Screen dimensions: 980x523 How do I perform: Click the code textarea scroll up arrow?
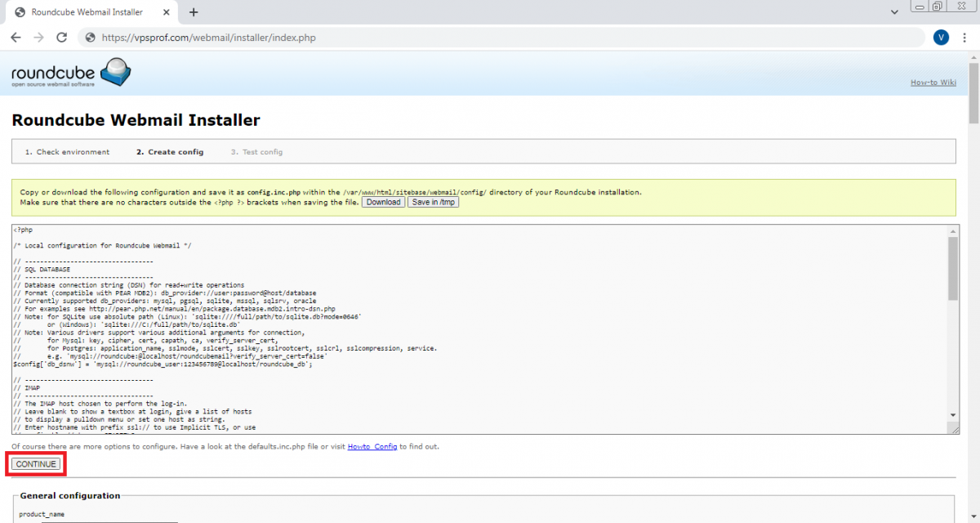953,231
